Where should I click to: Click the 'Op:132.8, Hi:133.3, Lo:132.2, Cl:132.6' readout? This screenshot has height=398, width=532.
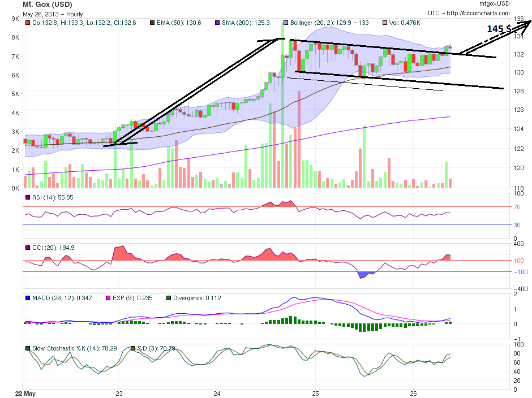pos(84,23)
